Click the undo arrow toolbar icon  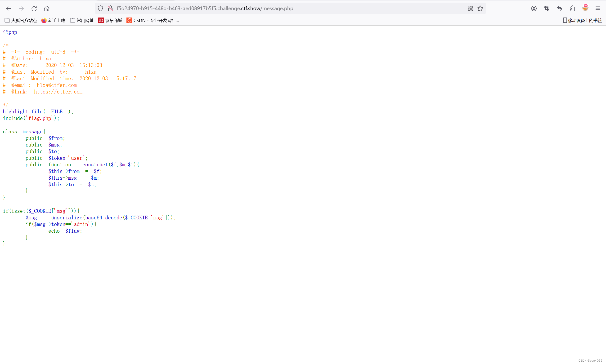559,9
